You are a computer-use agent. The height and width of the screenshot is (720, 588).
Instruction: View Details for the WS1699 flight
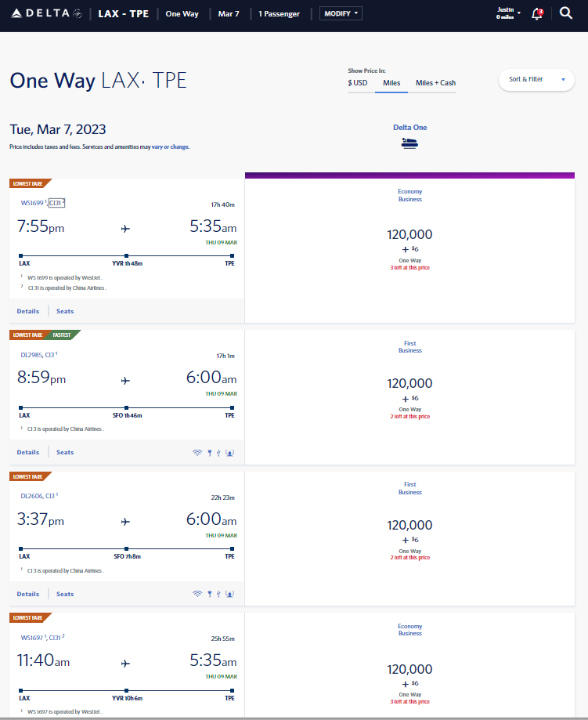(27, 310)
